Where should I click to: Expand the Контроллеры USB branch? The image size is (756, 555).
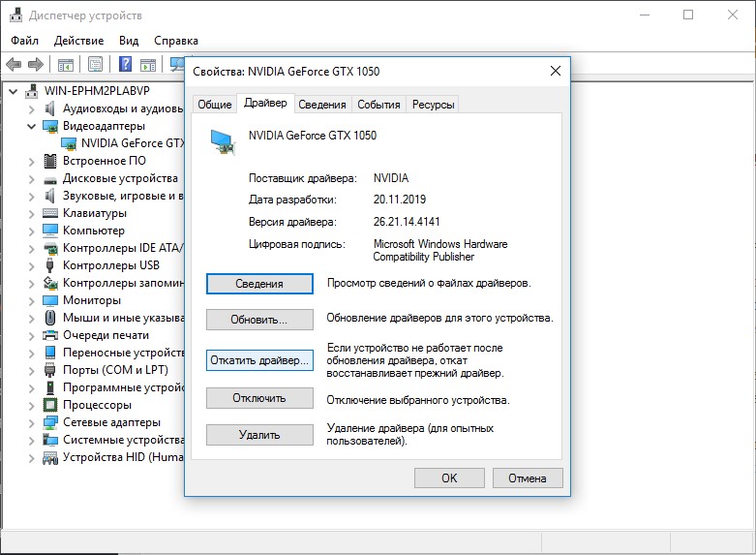[x=32, y=266]
